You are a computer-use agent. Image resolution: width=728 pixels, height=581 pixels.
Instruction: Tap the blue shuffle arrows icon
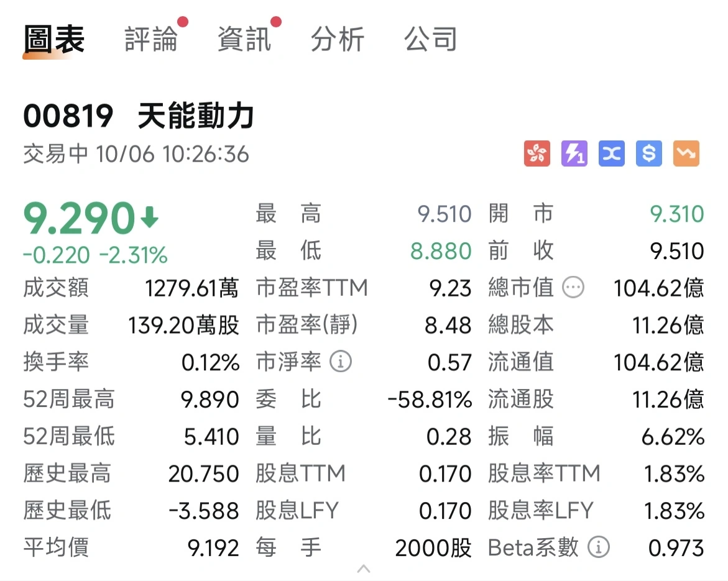tap(612, 153)
